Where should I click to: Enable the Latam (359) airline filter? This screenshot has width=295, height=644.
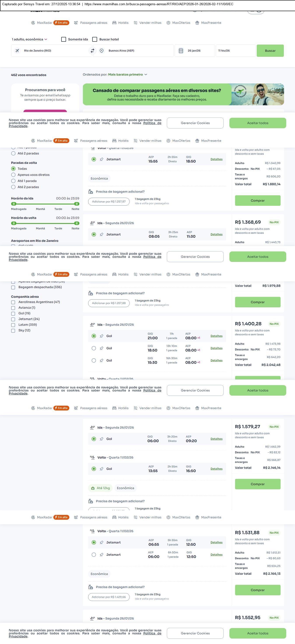pyautogui.click(x=13, y=325)
